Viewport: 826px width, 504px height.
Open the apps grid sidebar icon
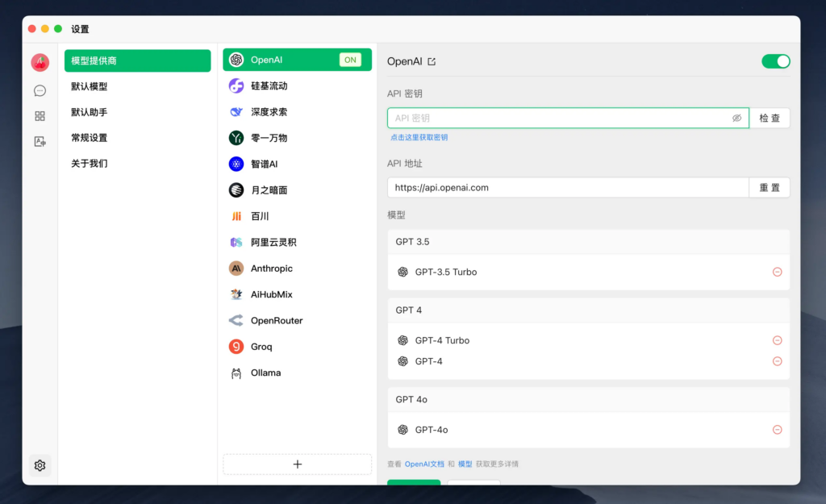(40, 116)
